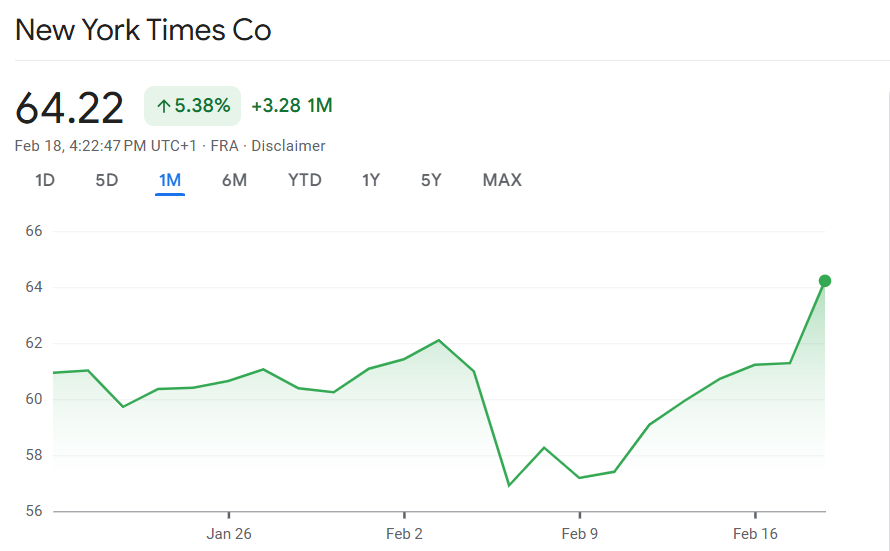Viewport: 890px width, 551px height.
Task: Click the green up-arrow in the percentage badge
Action: pos(164,106)
